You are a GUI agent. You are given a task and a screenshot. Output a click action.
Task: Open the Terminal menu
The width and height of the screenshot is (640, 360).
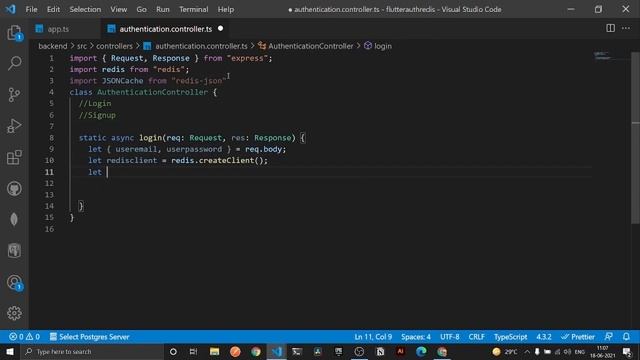pyautogui.click(x=193, y=9)
